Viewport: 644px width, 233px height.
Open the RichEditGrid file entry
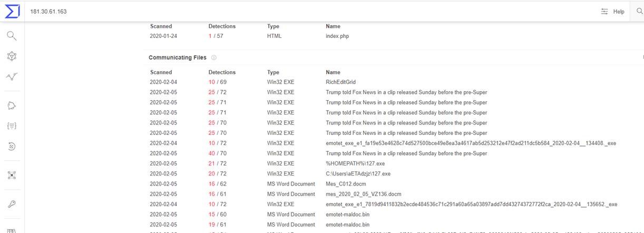pos(341,82)
